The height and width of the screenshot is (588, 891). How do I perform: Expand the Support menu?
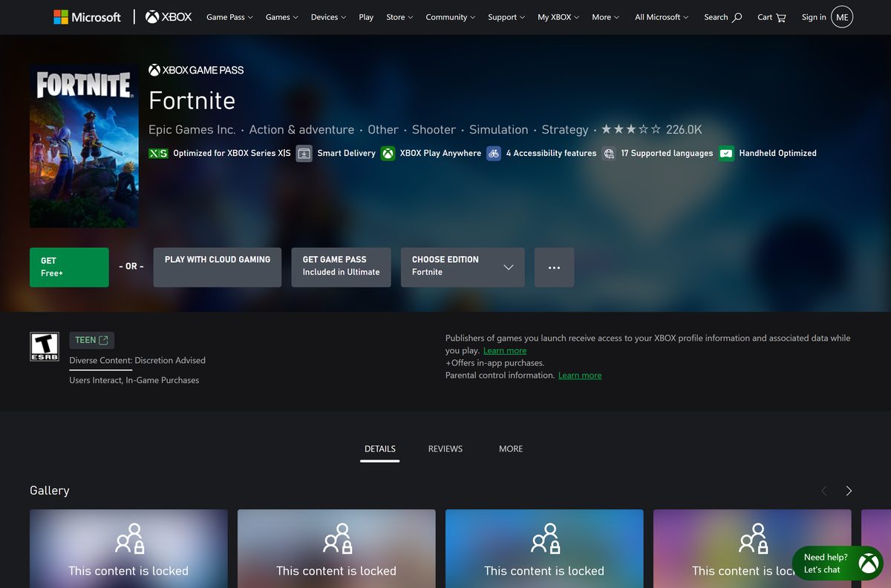tap(506, 17)
